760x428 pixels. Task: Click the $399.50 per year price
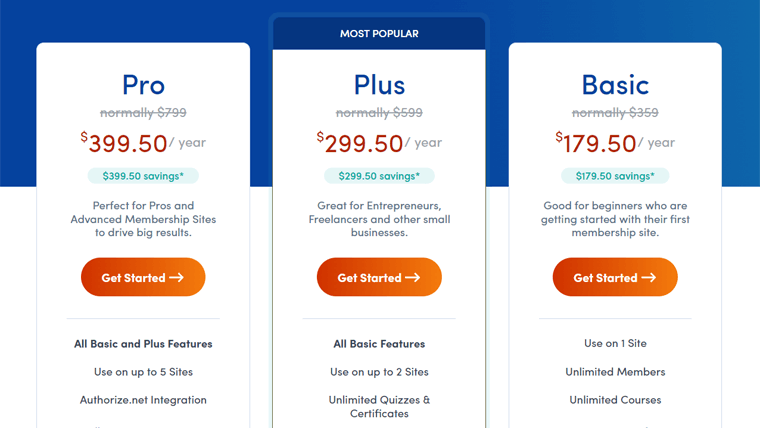(x=143, y=143)
